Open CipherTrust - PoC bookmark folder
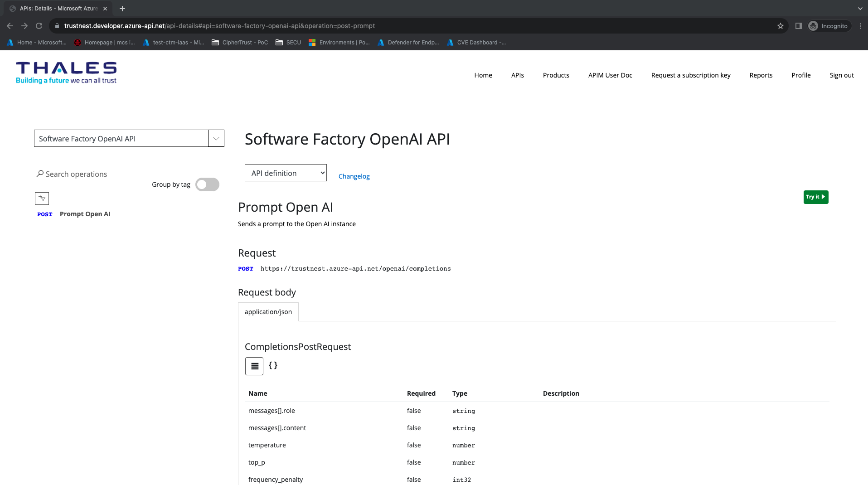Screen dimensions: 868x485 240,43
